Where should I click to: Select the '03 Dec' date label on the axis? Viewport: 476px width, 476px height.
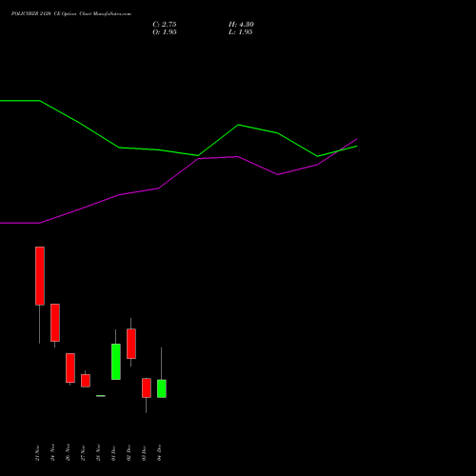pos(144,453)
